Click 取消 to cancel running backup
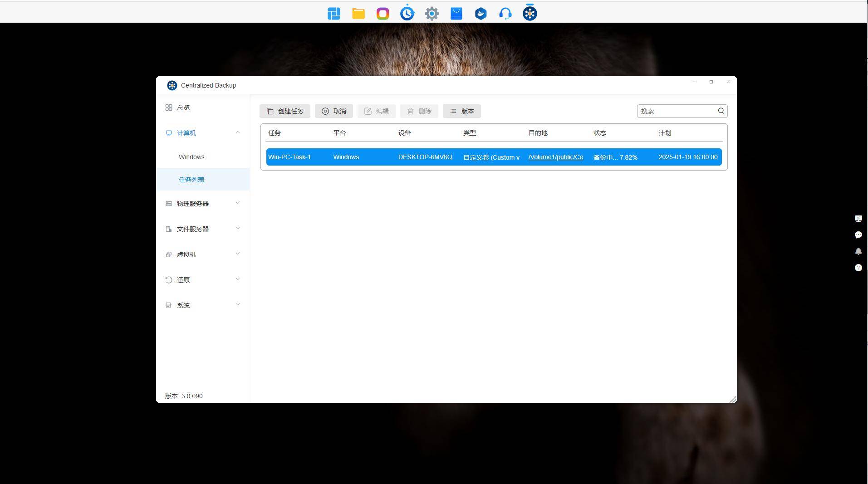The width and height of the screenshot is (868, 484). 334,111
